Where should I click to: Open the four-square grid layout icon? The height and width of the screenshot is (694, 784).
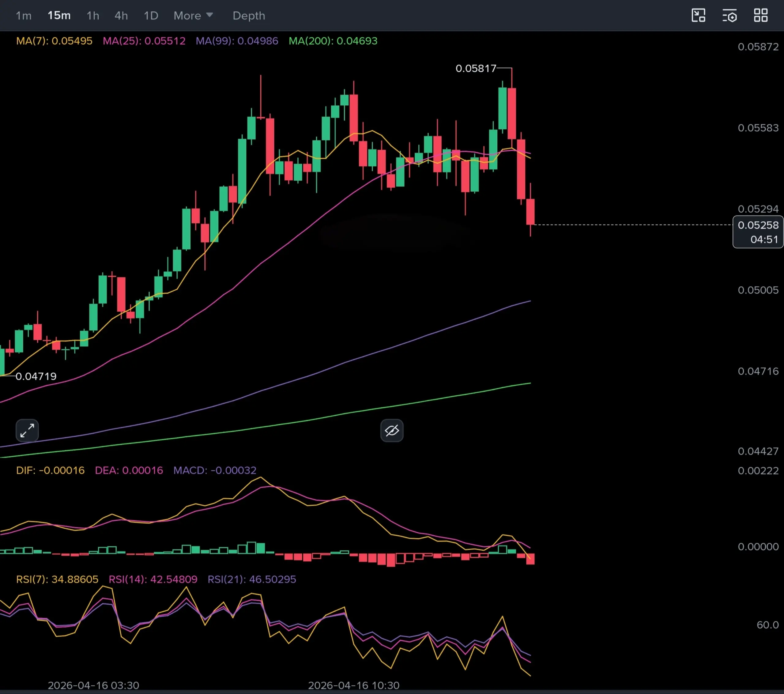coord(761,16)
